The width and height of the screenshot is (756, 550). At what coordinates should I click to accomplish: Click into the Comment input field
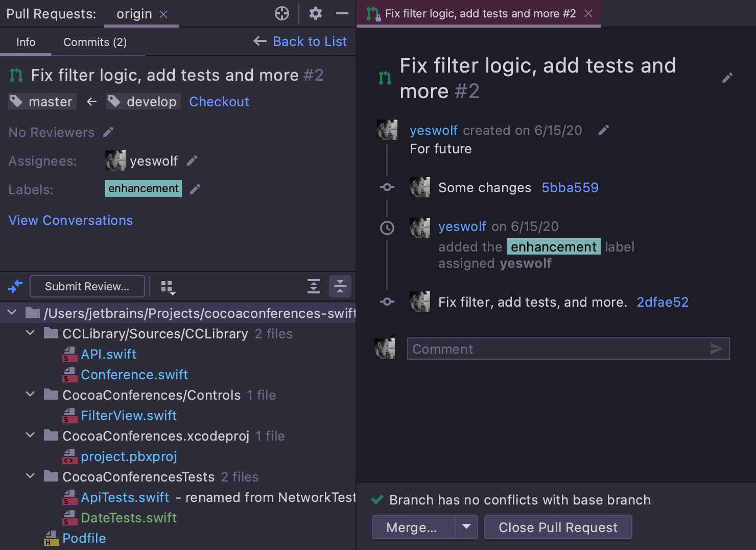(x=557, y=349)
